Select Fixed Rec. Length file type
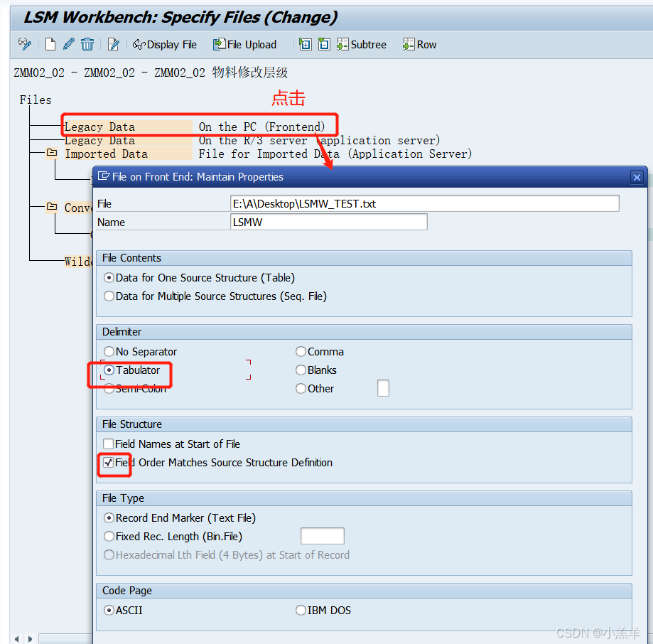 coord(109,536)
